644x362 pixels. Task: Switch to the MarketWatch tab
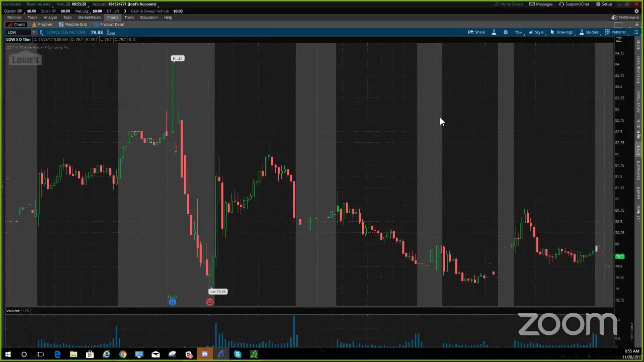pyautogui.click(x=89, y=17)
